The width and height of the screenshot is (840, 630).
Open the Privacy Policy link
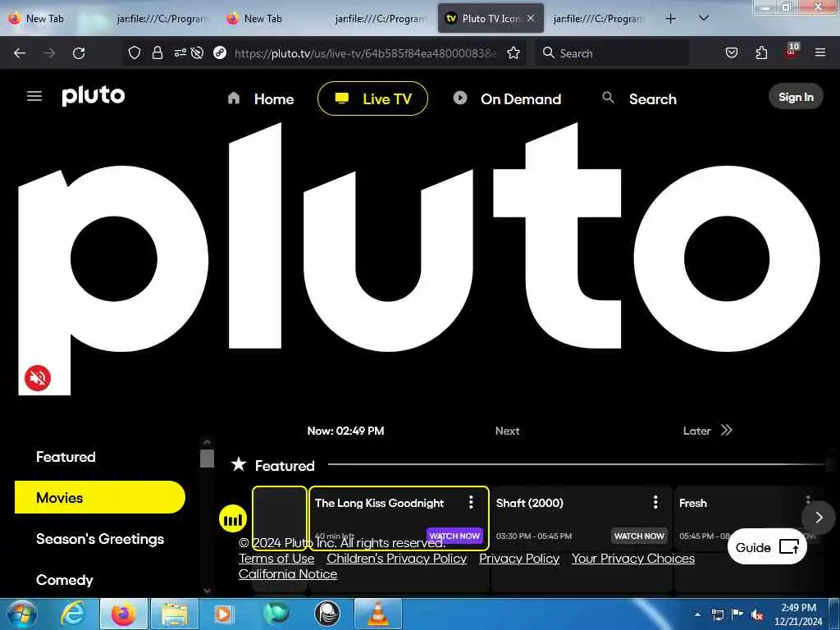click(x=519, y=559)
